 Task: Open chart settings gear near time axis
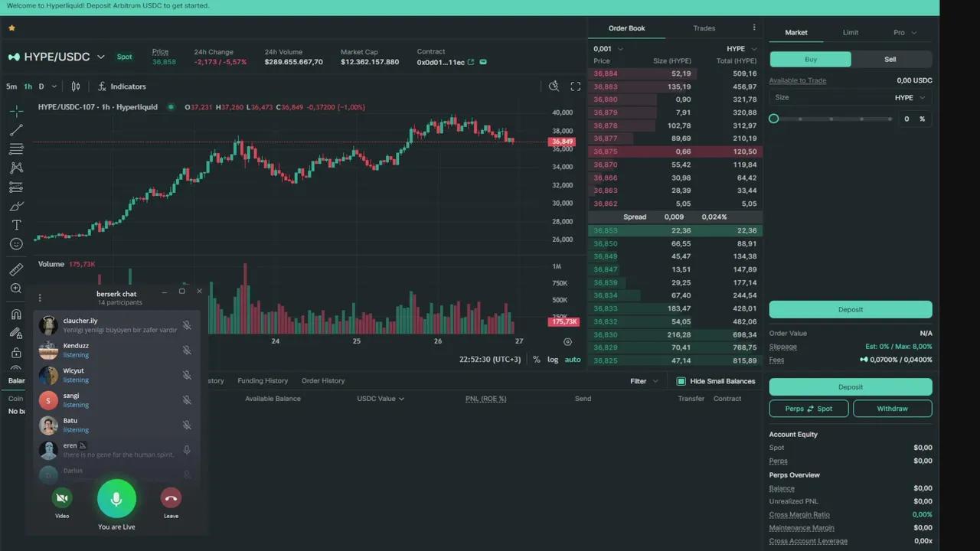[567, 341]
